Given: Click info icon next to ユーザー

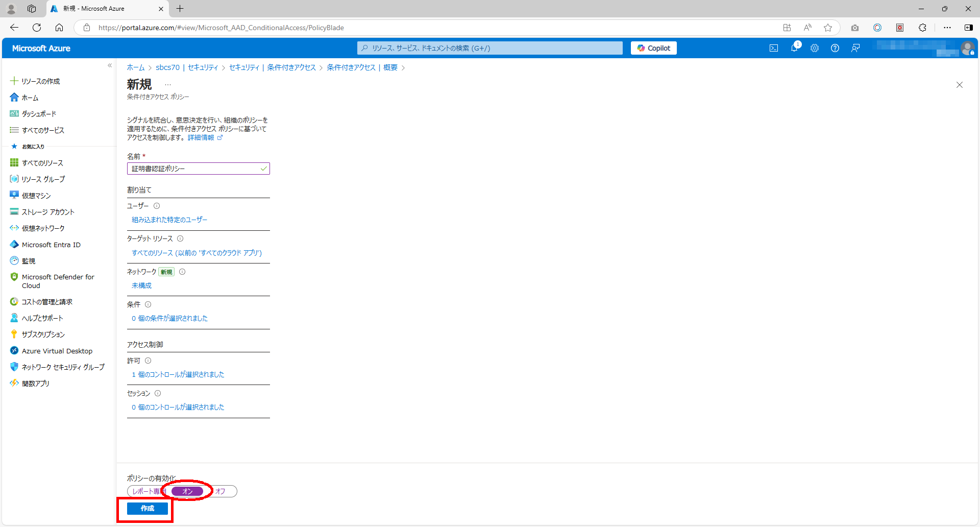Looking at the screenshot, I should click(x=157, y=206).
